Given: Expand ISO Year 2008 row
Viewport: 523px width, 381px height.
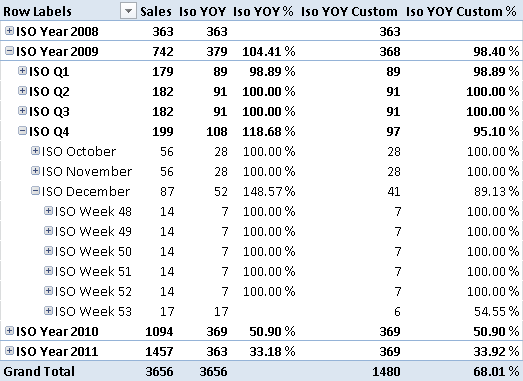Looking at the screenshot, I should [9, 31].
